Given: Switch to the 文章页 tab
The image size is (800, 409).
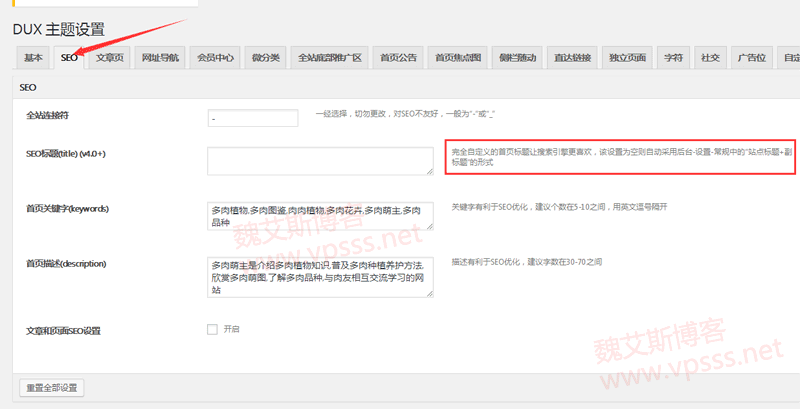Looking at the screenshot, I should pos(110,58).
